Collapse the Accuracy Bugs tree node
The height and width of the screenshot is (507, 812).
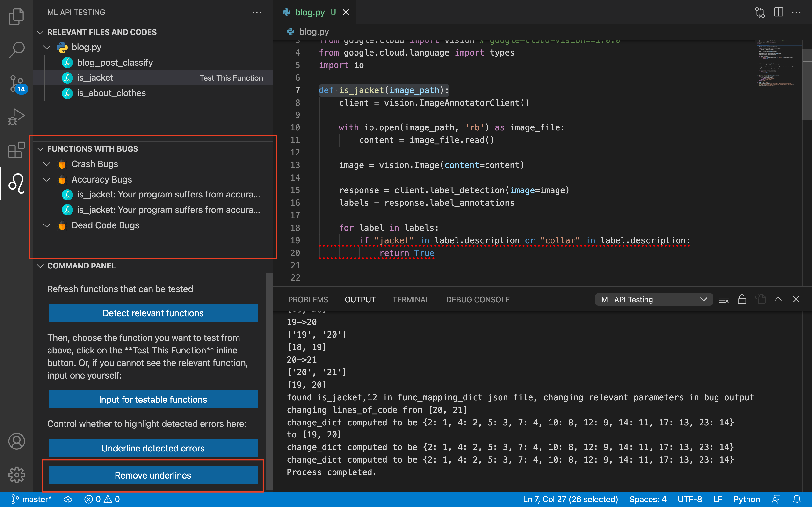coord(47,179)
